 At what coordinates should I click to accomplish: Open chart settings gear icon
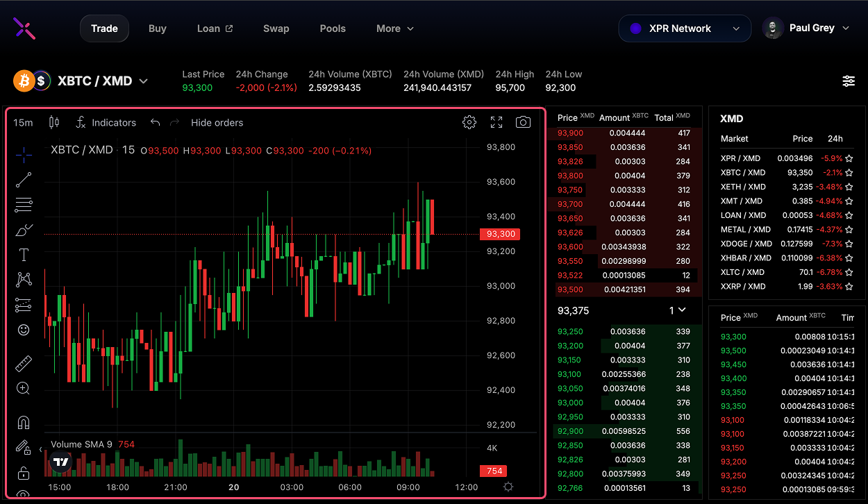click(x=469, y=122)
